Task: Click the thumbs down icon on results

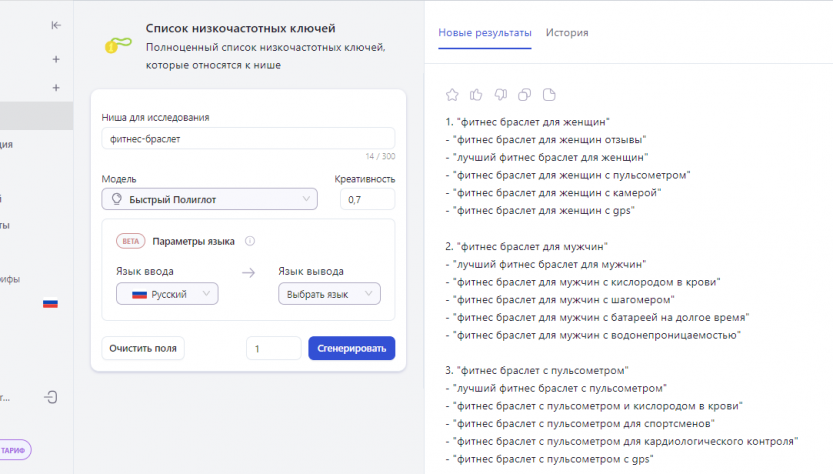Action: coord(500,95)
